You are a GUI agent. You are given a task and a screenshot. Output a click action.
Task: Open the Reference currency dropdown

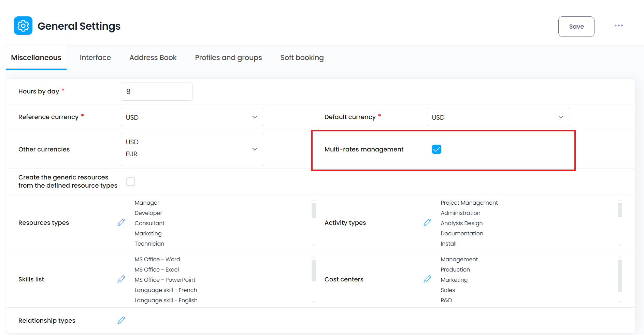coord(192,117)
